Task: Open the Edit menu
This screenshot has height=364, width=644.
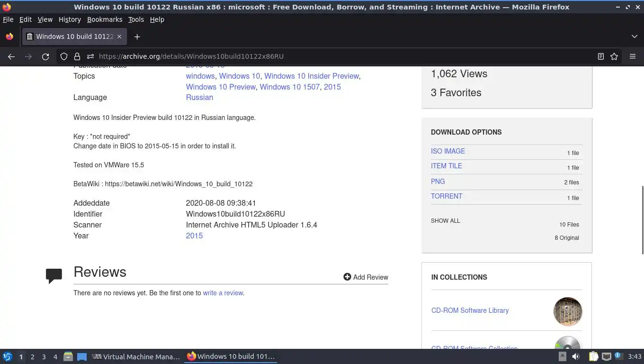Action: coord(26,19)
